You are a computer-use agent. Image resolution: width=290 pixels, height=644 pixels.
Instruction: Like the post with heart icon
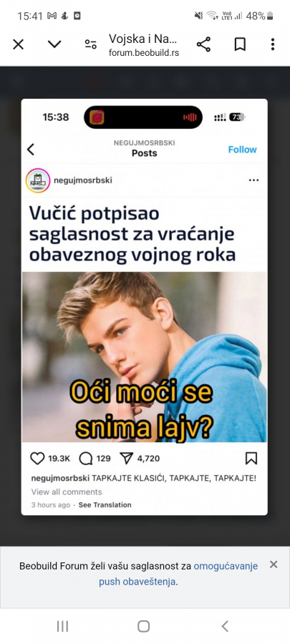point(37,459)
